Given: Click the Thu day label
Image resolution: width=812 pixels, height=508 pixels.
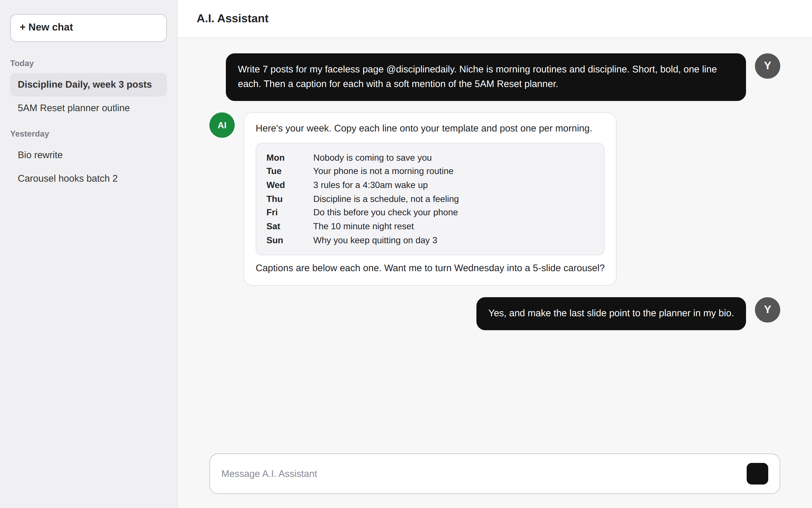Looking at the screenshot, I should [274, 199].
